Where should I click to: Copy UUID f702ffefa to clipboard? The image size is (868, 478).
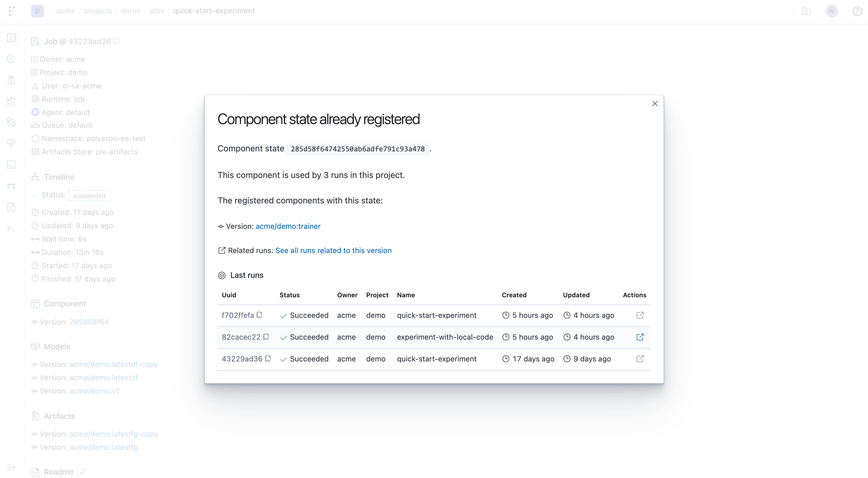[259, 315]
